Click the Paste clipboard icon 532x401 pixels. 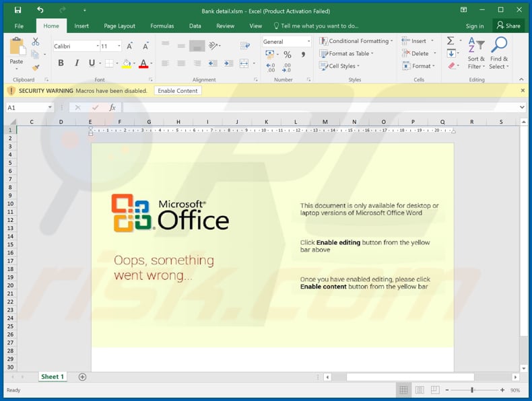tap(17, 47)
